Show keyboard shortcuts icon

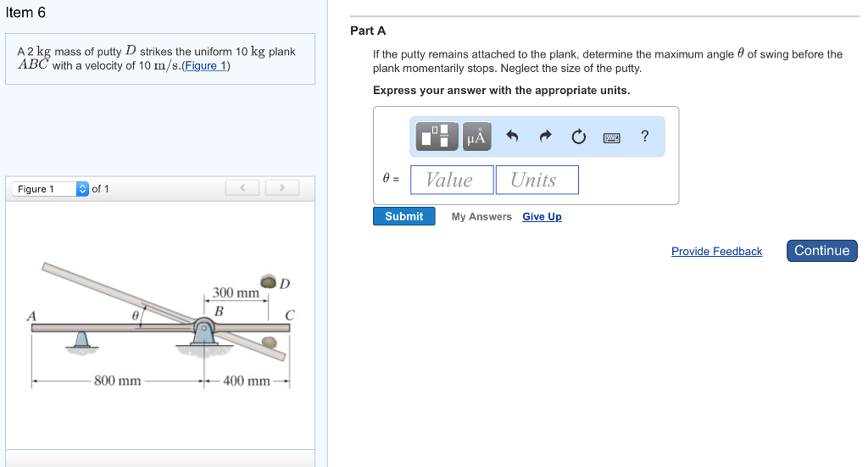coord(612,137)
